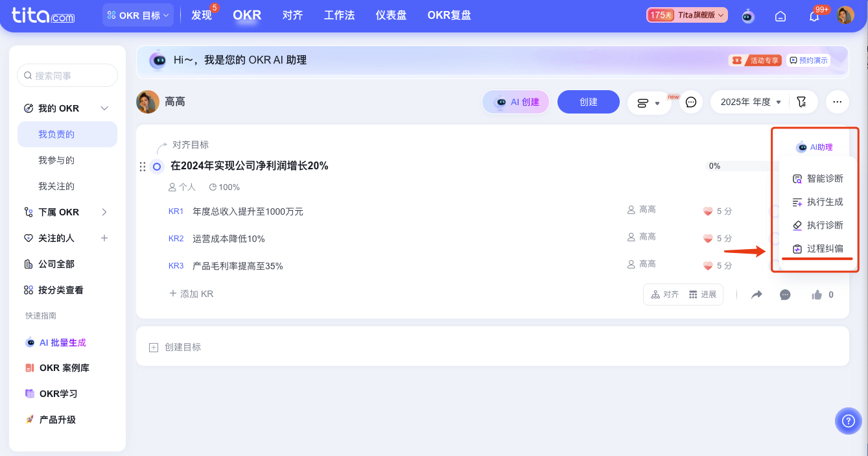Open the filter funnel for objectives
The width and height of the screenshot is (868, 456).
[x=802, y=102]
